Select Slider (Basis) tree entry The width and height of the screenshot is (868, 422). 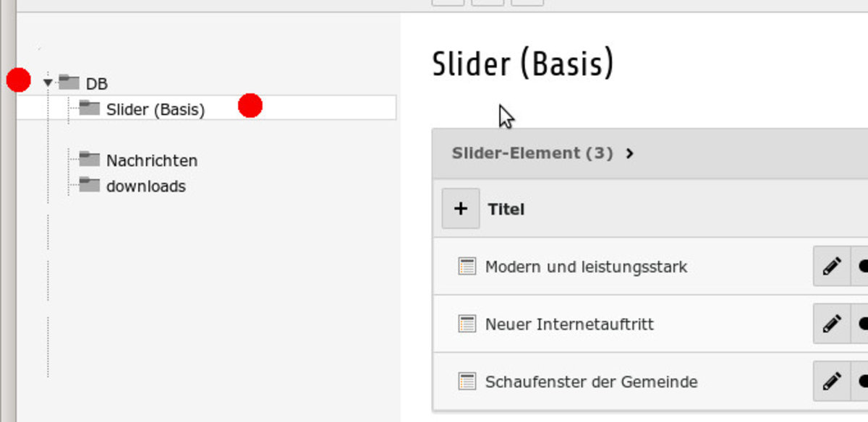(156, 110)
